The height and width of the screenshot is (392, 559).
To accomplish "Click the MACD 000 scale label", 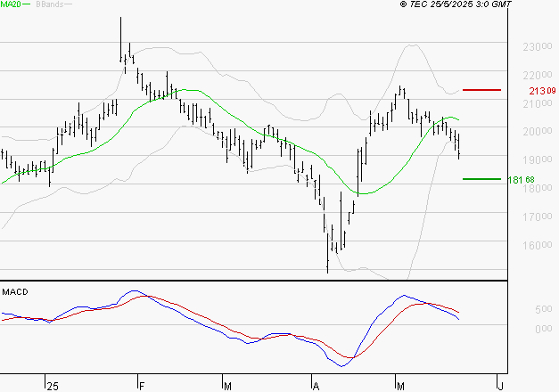I will point(543,329).
